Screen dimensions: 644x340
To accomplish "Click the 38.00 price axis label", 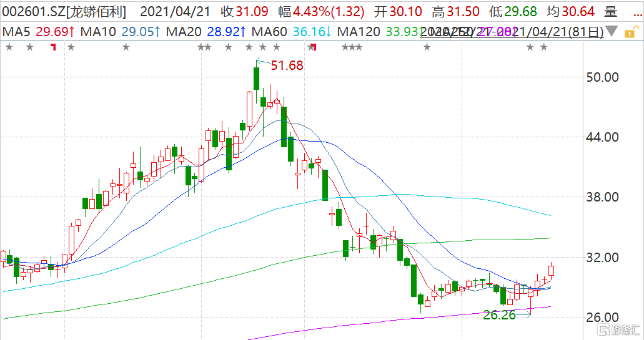I will coord(602,197).
